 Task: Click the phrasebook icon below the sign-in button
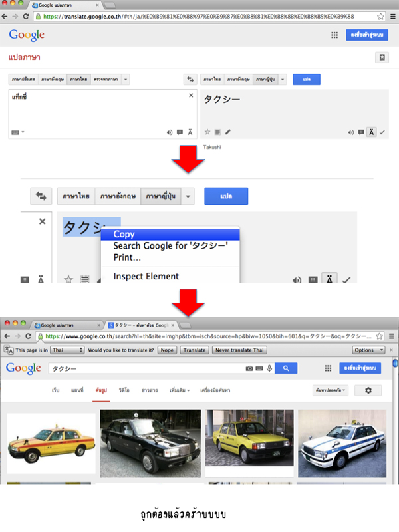(x=382, y=57)
